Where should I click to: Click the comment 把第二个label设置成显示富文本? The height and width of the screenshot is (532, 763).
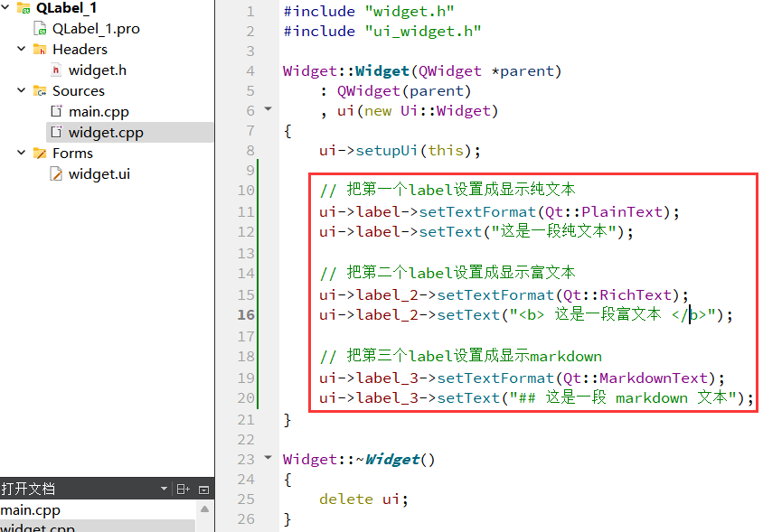pos(447,273)
